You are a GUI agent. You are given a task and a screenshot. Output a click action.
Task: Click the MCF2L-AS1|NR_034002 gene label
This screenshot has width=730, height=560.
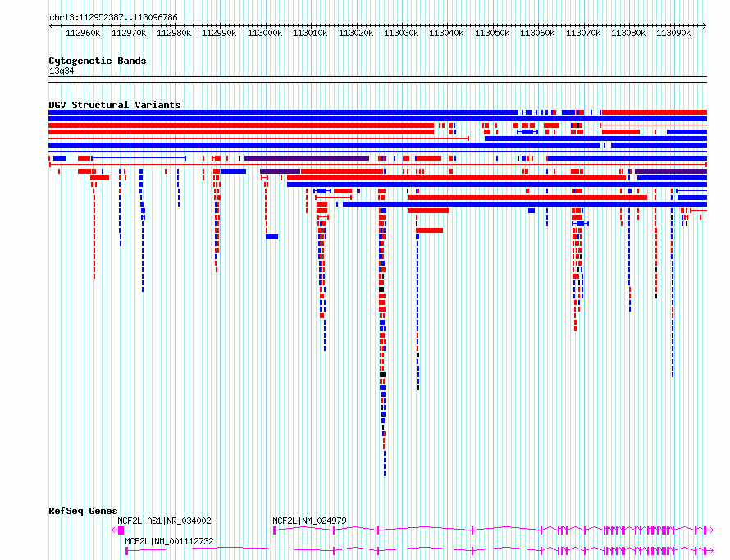164,521
